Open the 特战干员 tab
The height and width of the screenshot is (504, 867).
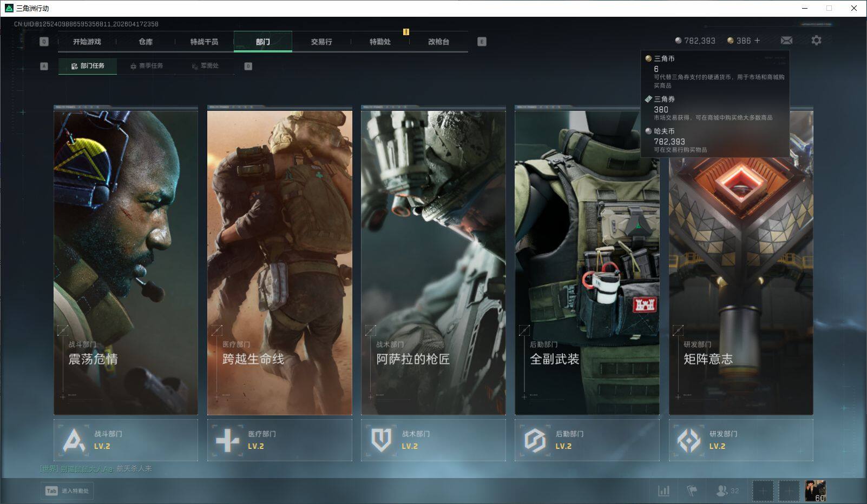204,42
